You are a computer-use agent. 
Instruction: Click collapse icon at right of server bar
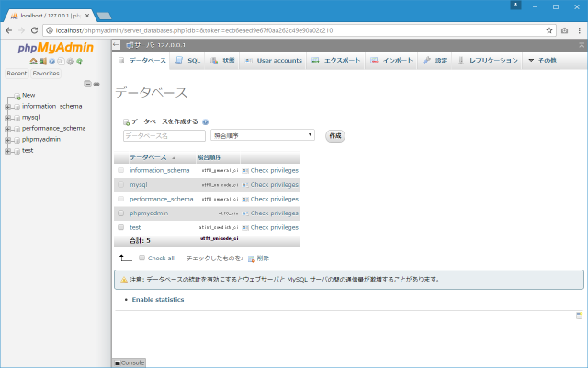point(582,45)
